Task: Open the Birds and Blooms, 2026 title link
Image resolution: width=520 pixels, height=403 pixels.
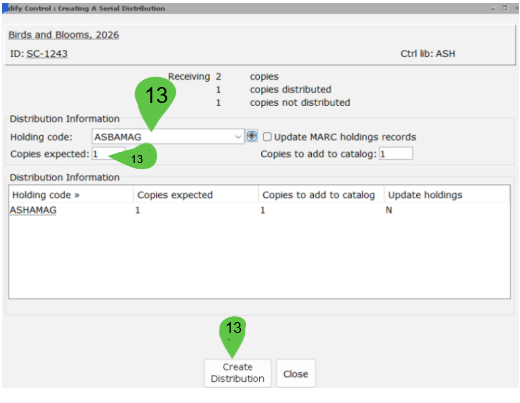Action: click(x=63, y=35)
